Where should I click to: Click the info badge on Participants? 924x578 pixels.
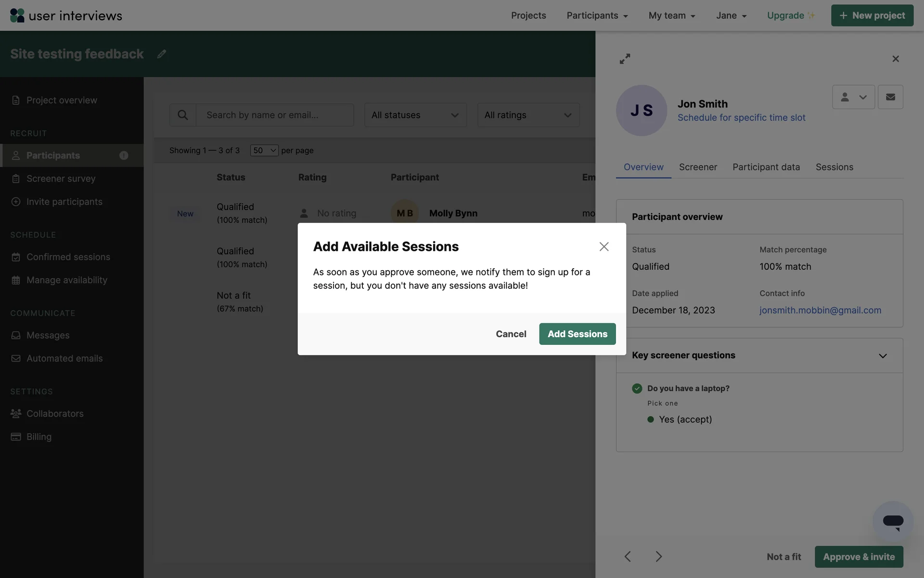tap(124, 156)
